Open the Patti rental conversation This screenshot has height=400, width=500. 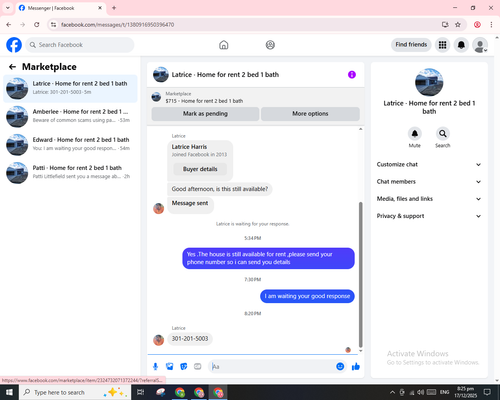tap(70, 172)
